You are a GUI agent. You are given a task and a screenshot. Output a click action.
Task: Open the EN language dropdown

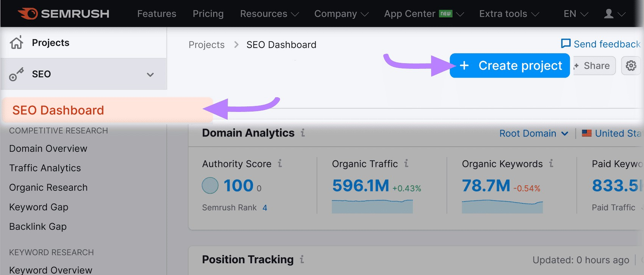[x=576, y=14]
